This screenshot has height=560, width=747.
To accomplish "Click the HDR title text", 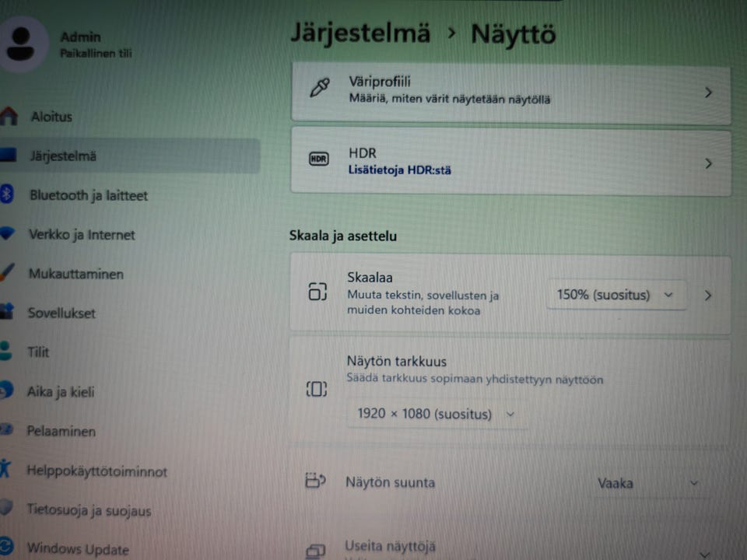I will [362, 153].
